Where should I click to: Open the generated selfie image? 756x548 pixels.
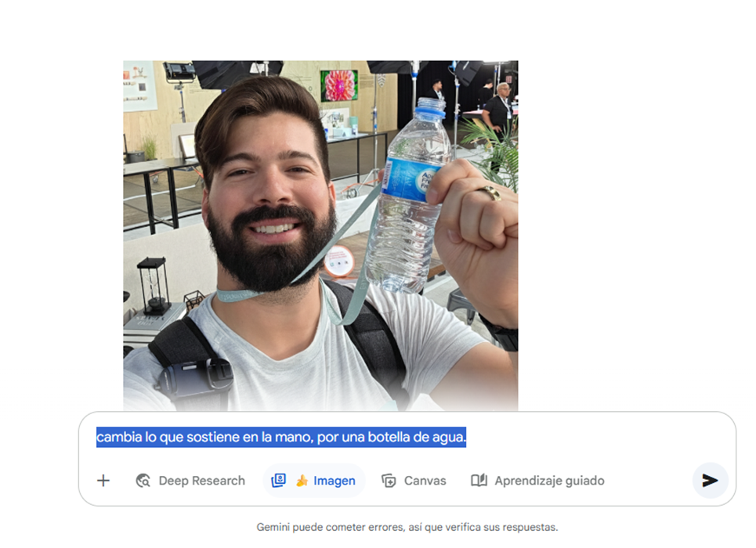coord(320,236)
